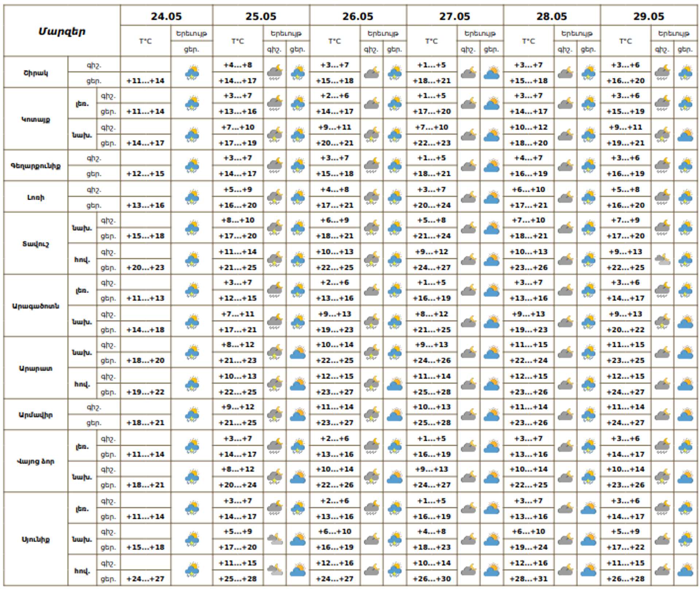Click Շիրակ weather icon for 24.05
700x589 pixels.
point(192,73)
